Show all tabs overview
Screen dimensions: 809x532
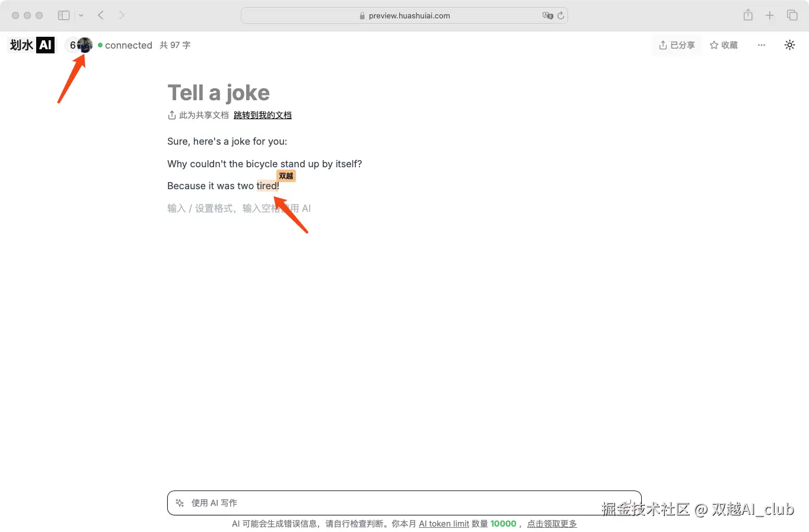(792, 15)
